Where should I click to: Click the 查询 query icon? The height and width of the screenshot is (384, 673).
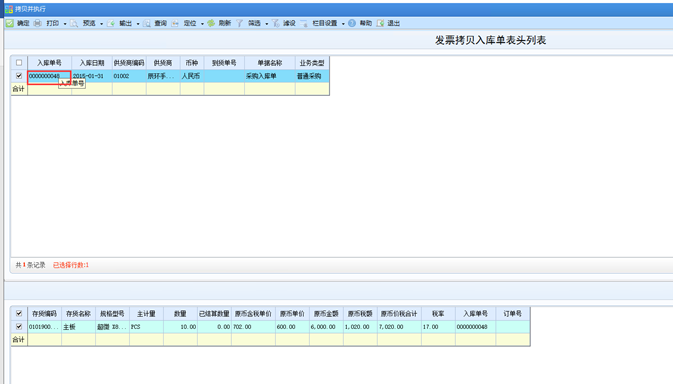[147, 23]
